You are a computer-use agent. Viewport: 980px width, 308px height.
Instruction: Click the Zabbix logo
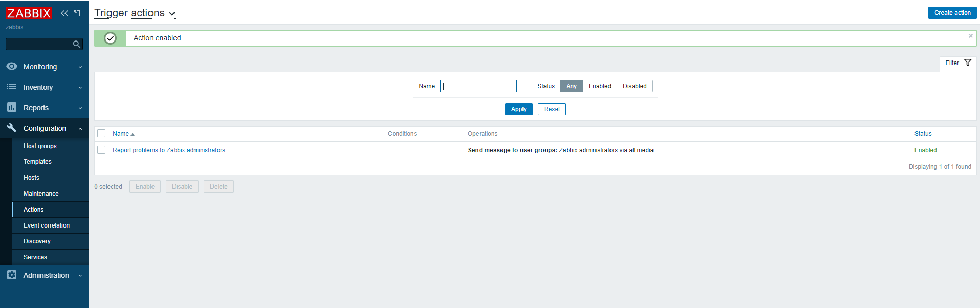coord(29,13)
